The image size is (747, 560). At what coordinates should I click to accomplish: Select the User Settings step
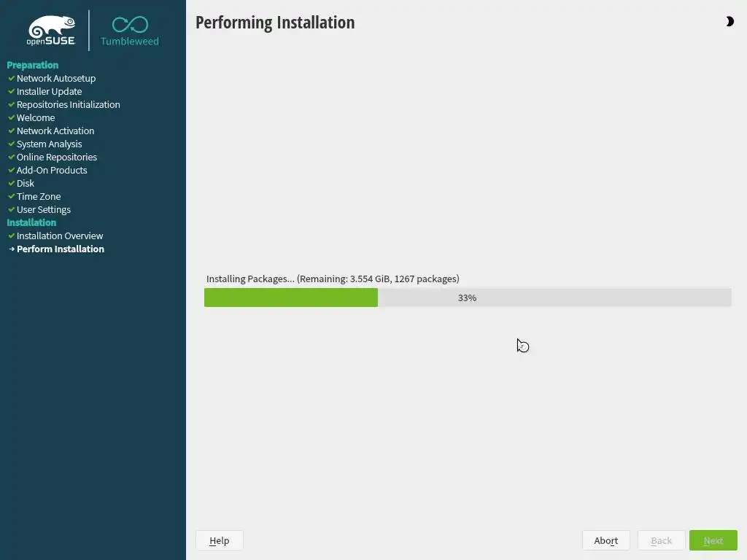coord(43,209)
